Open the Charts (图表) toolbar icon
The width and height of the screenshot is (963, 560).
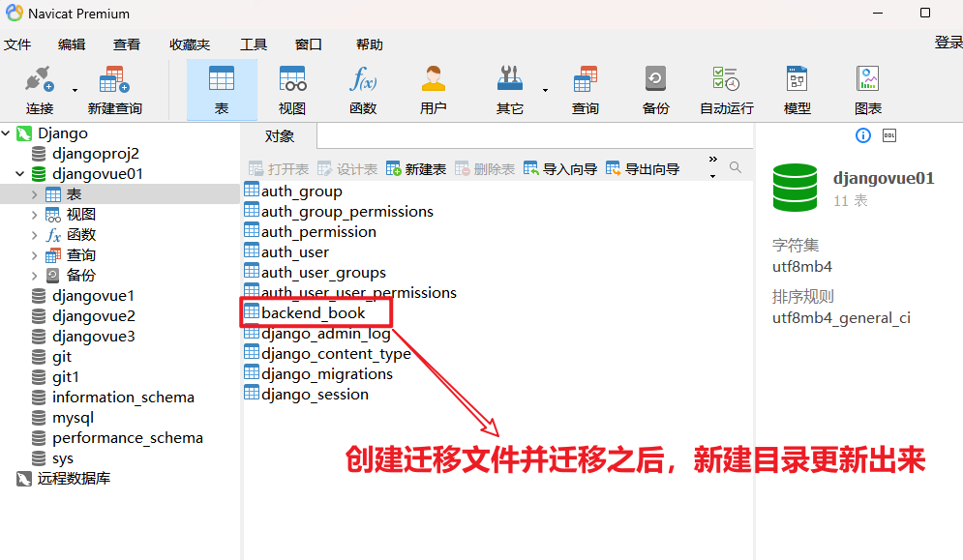(868, 90)
